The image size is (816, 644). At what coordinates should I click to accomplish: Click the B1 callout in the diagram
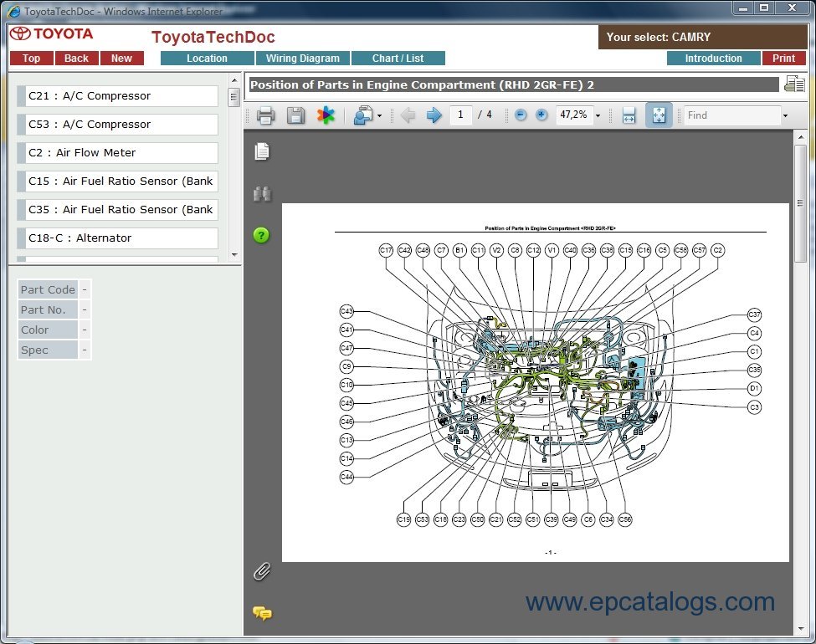tap(459, 250)
